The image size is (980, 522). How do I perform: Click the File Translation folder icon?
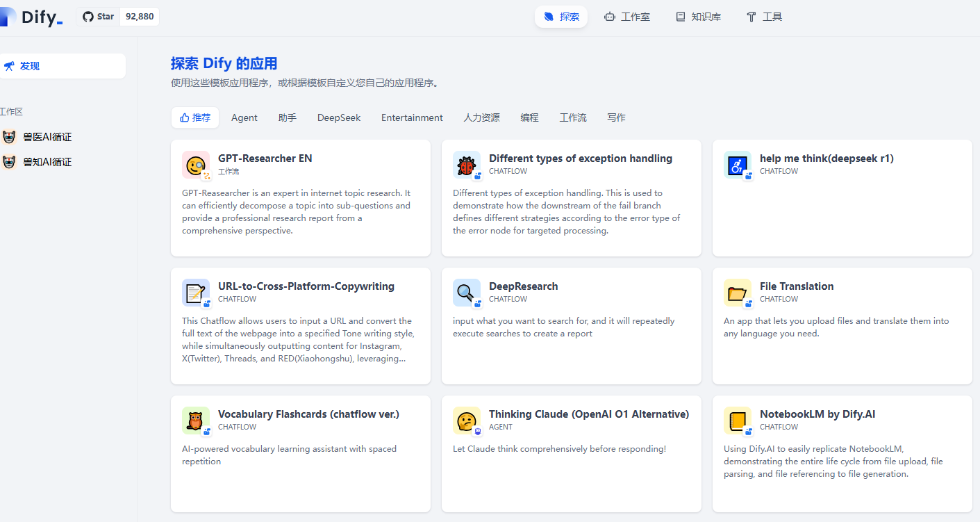click(x=738, y=293)
